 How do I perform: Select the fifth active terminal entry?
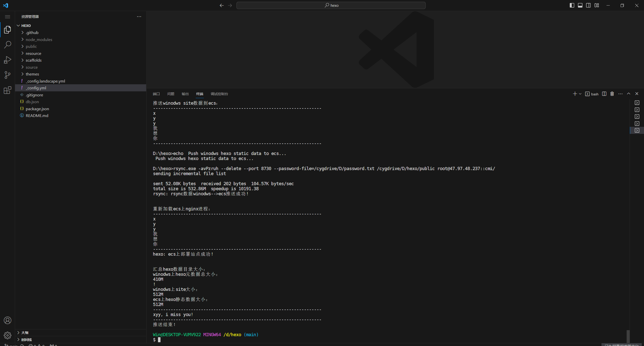637,130
